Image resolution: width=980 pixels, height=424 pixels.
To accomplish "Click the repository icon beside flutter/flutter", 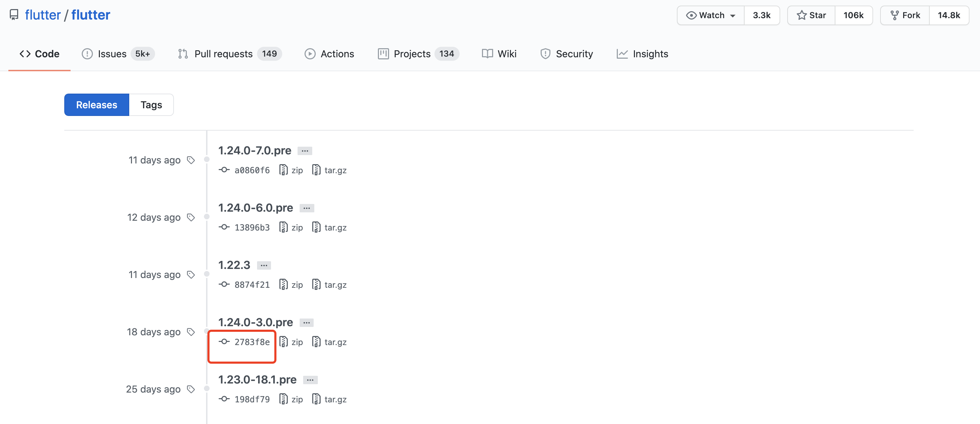I will click(14, 15).
